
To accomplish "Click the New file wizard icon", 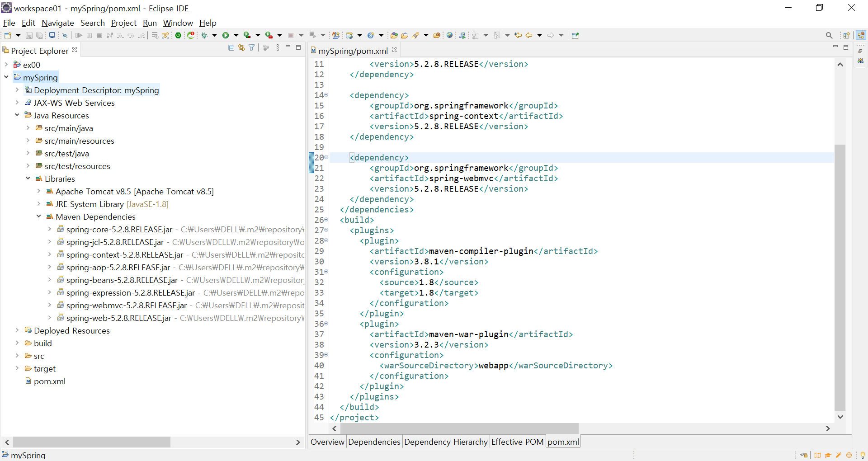I will pos(8,35).
